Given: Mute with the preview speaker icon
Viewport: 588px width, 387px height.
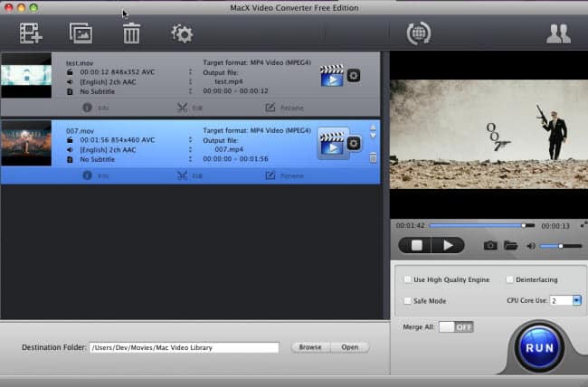Looking at the screenshot, I should [x=531, y=246].
